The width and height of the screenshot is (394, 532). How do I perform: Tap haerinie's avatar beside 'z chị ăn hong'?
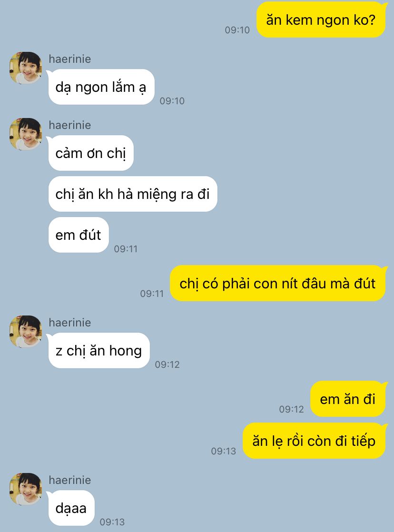click(26, 332)
